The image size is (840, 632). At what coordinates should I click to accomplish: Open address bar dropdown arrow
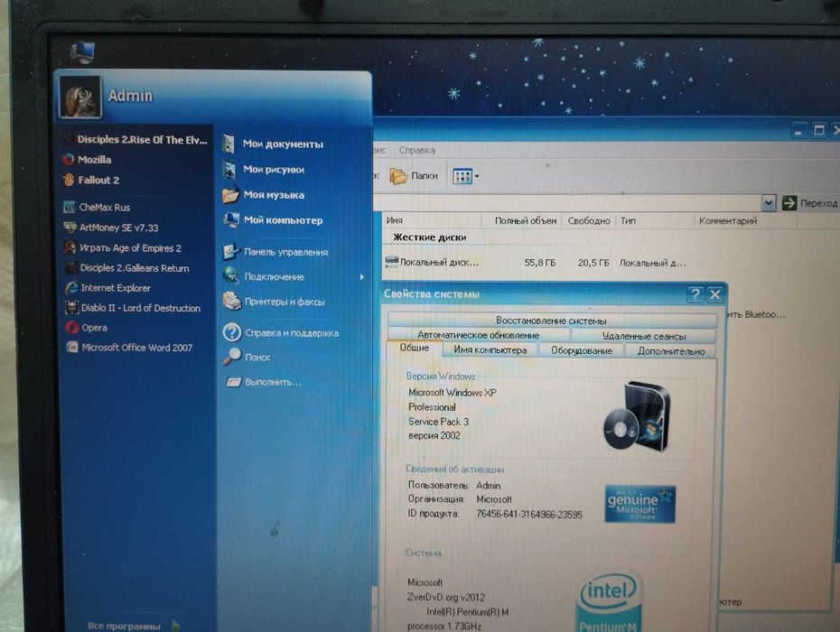click(x=769, y=203)
